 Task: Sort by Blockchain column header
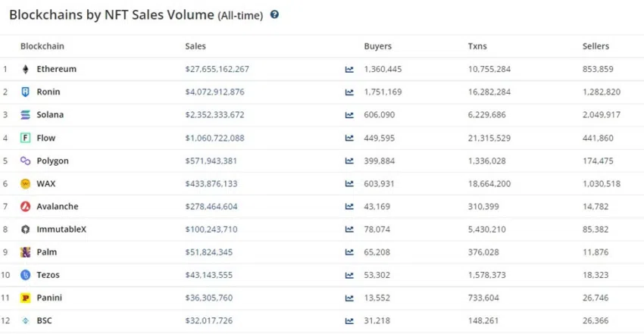click(x=42, y=46)
